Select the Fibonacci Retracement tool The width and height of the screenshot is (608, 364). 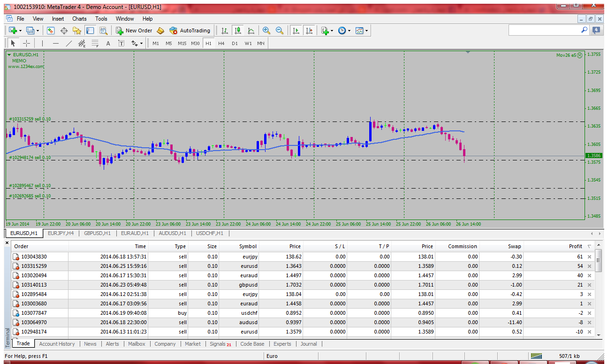pos(95,43)
